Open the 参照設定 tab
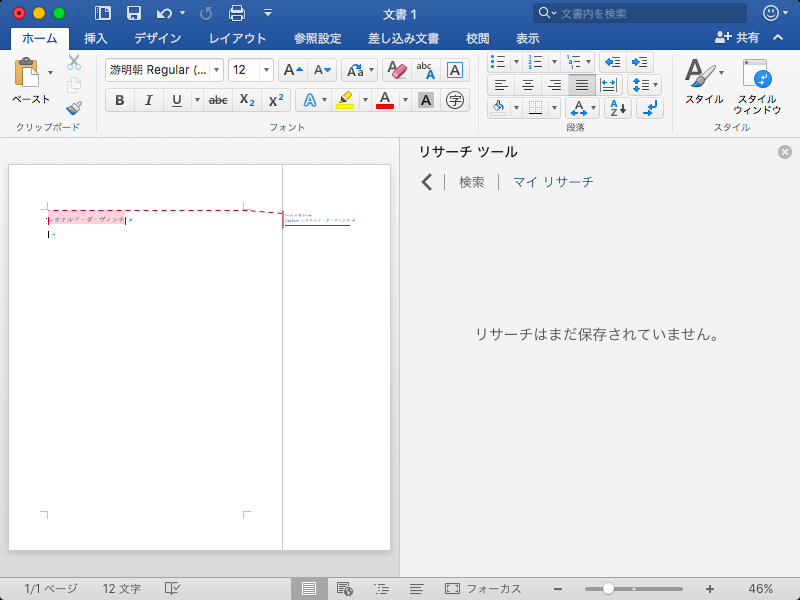The height and width of the screenshot is (600, 800). pyautogui.click(x=317, y=38)
